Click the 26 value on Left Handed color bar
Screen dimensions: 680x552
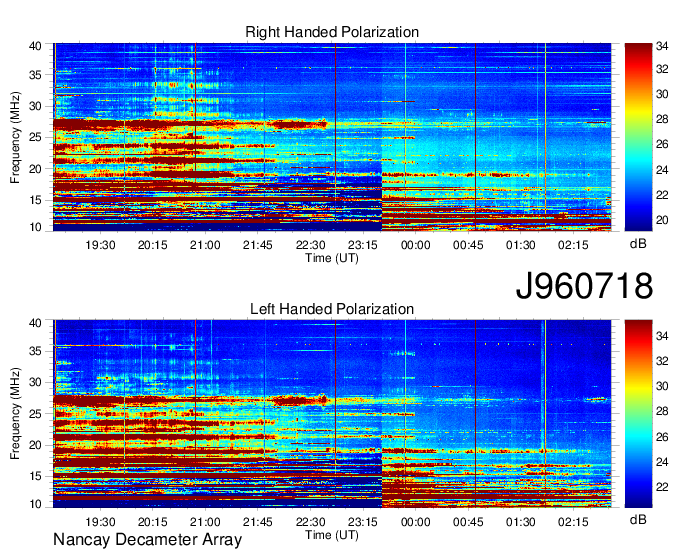pos(662,437)
